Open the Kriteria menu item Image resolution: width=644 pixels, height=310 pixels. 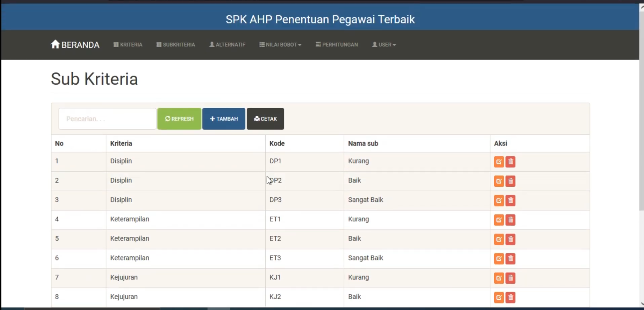128,45
